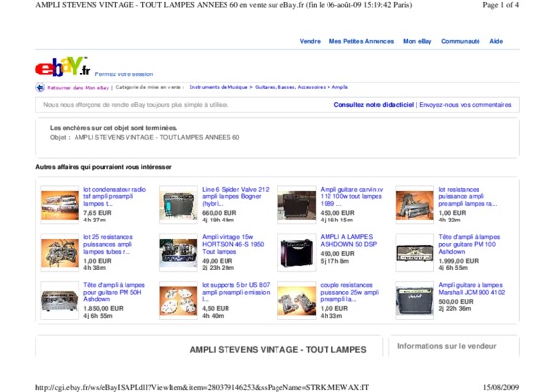Click Marshall JCM 900 amp thumbnail

click(415, 301)
